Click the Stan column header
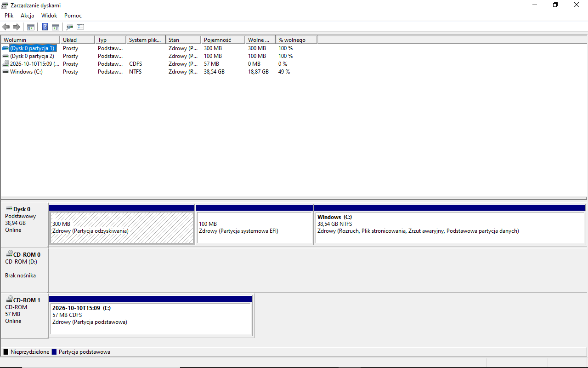 183,40
